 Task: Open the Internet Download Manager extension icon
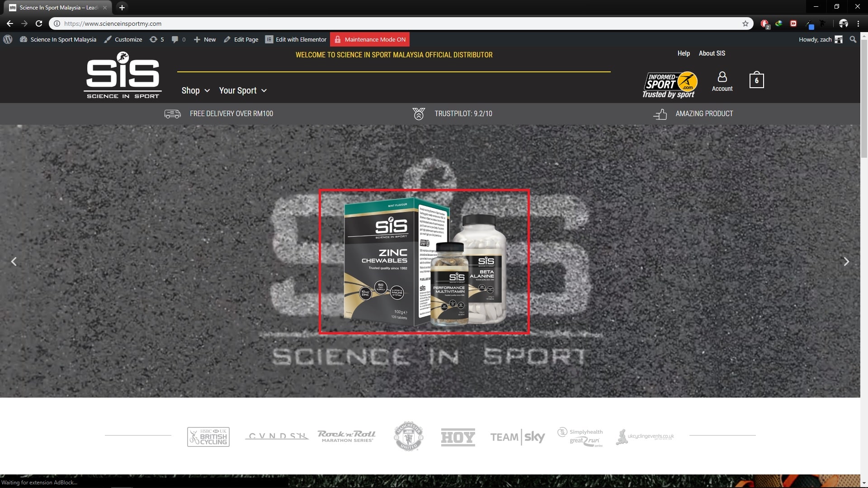coord(779,23)
